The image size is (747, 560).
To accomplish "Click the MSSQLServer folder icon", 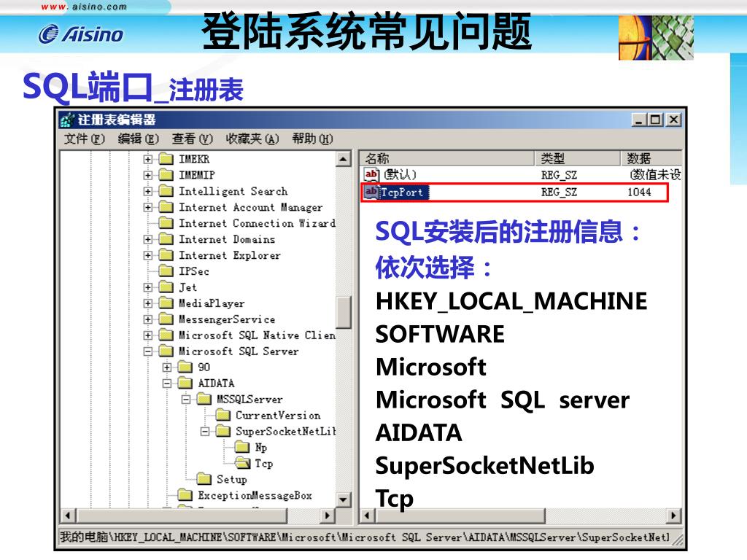I will pos(204,399).
